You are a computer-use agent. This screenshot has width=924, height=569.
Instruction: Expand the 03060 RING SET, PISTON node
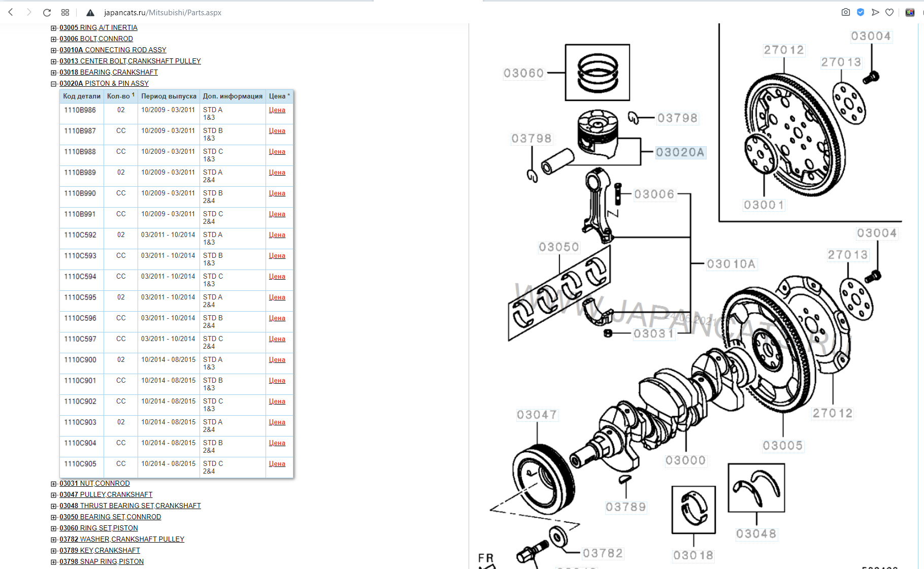(x=54, y=528)
